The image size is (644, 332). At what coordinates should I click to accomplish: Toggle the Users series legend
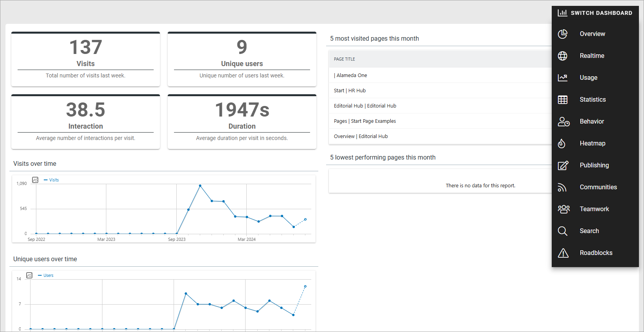point(45,275)
